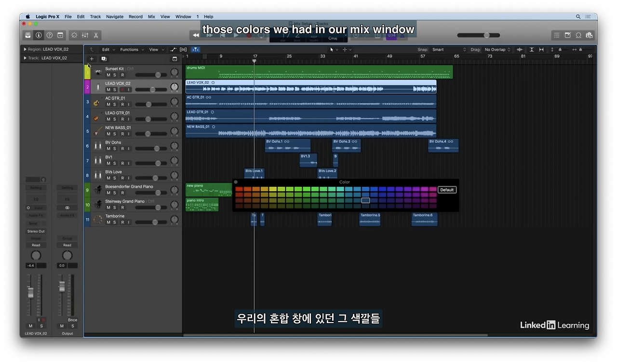The height and width of the screenshot is (364, 617).
Task: Open the Edit dropdown in tracks area
Action: point(108,50)
